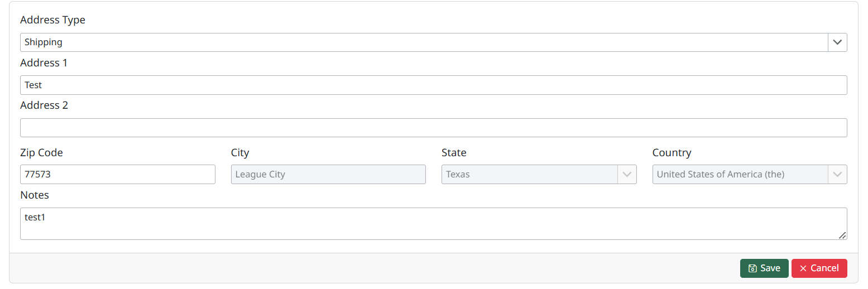Click the Zip Code label
The width and height of the screenshot is (868, 289).
click(41, 153)
